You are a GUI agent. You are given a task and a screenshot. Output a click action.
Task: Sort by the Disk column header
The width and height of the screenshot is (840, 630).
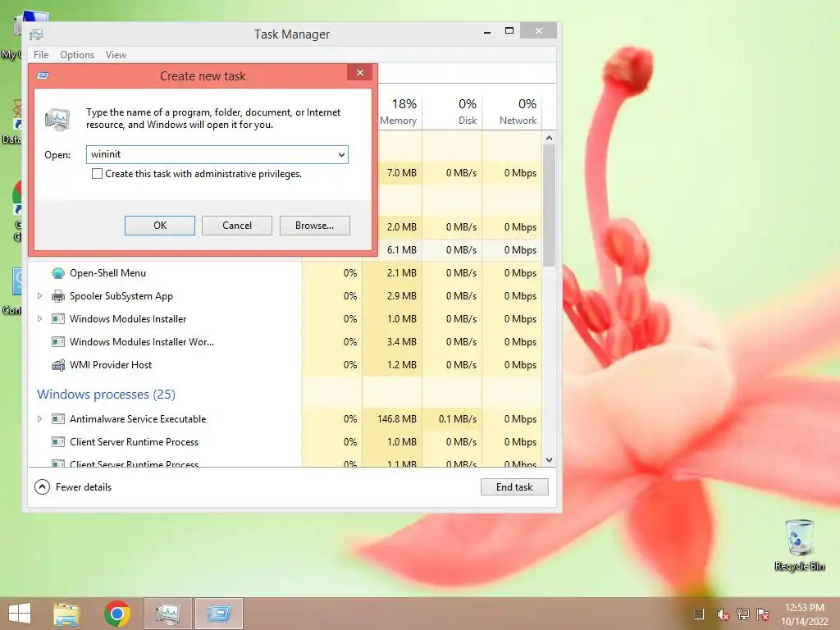pos(452,112)
